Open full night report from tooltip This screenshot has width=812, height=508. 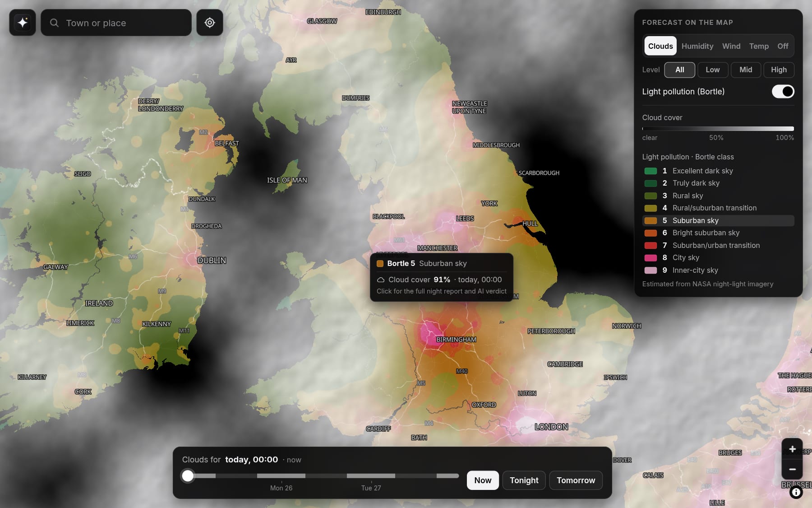[441, 291]
